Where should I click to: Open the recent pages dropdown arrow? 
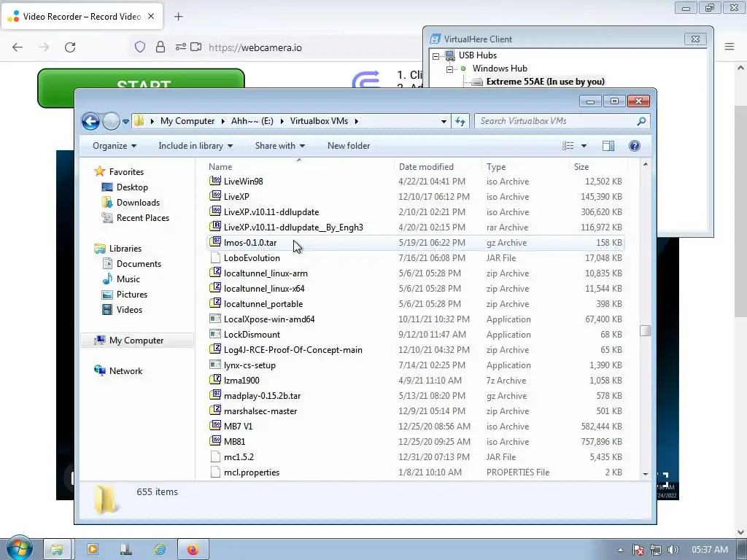pos(125,122)
